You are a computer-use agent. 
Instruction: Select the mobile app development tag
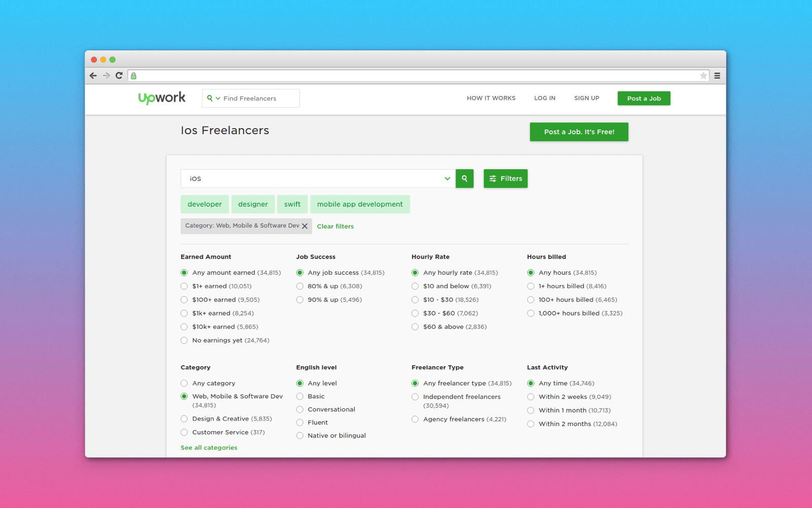pyautogui.click(x=360, y=204)
